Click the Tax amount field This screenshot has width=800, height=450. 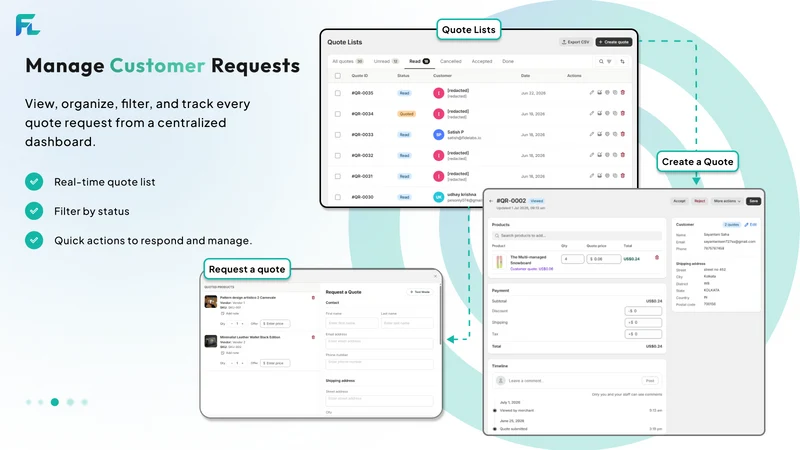(x=643, y=334)
